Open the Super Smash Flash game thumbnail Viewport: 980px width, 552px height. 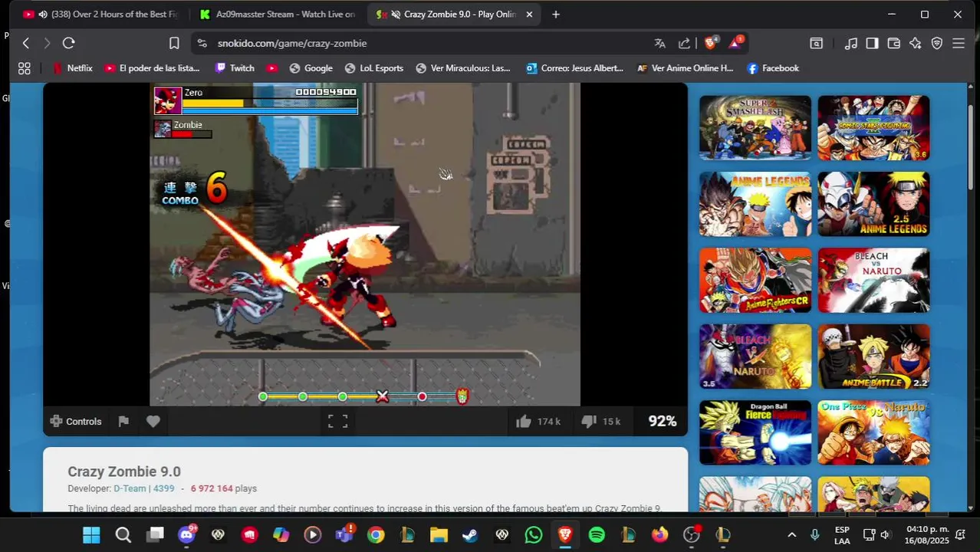point(755,128)
